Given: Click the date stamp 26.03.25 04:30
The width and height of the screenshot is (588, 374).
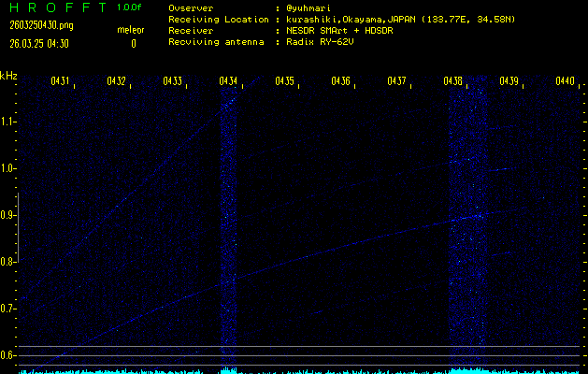Looking at the screenshot, I should pos(39,44).
